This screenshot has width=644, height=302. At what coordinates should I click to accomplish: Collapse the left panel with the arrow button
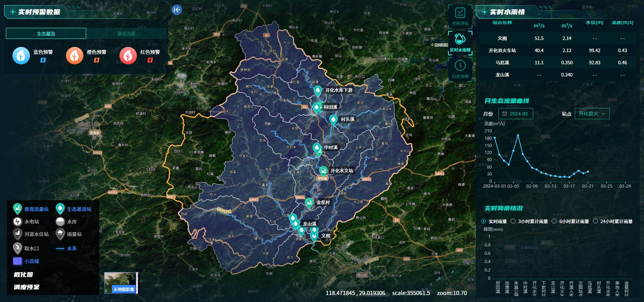[x=177, y=10]
